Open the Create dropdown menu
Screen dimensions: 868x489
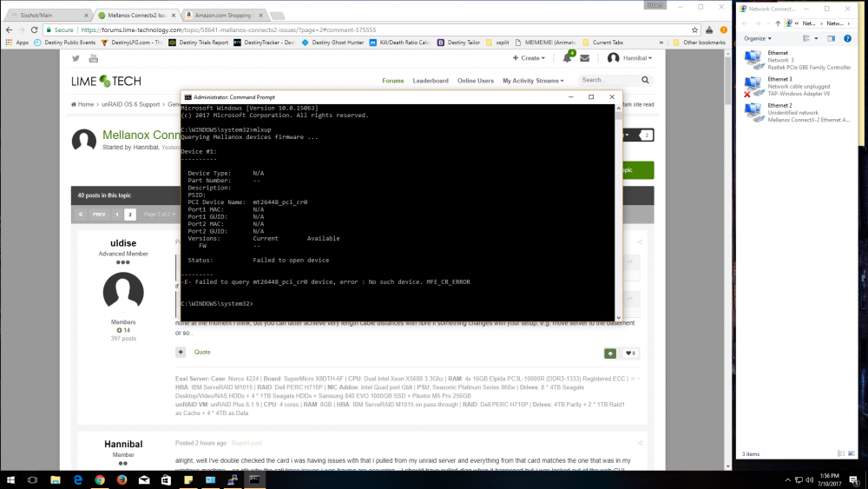pos(529,58)
